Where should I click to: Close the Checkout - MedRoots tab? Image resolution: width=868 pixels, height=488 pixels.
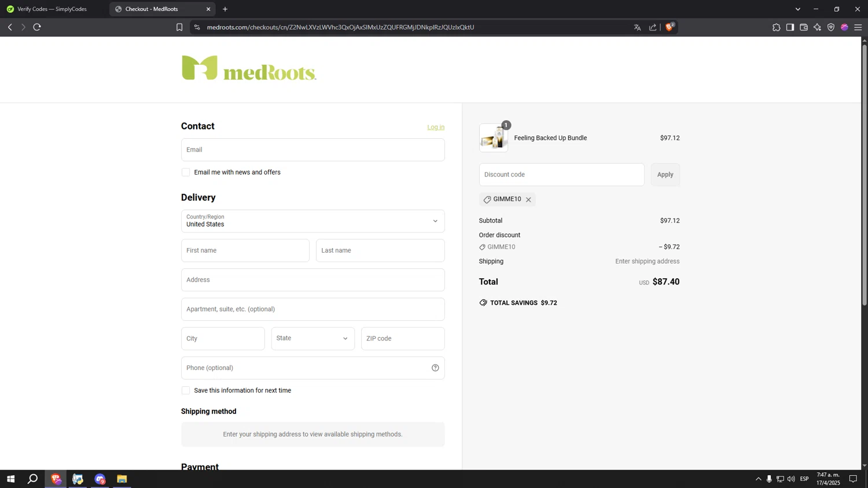208,9
